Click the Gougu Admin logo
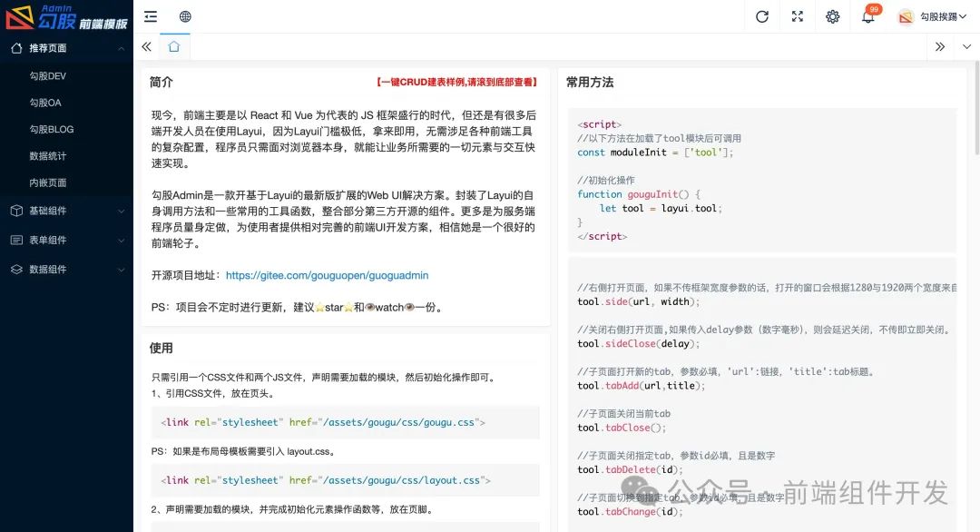 pos(66,17)
